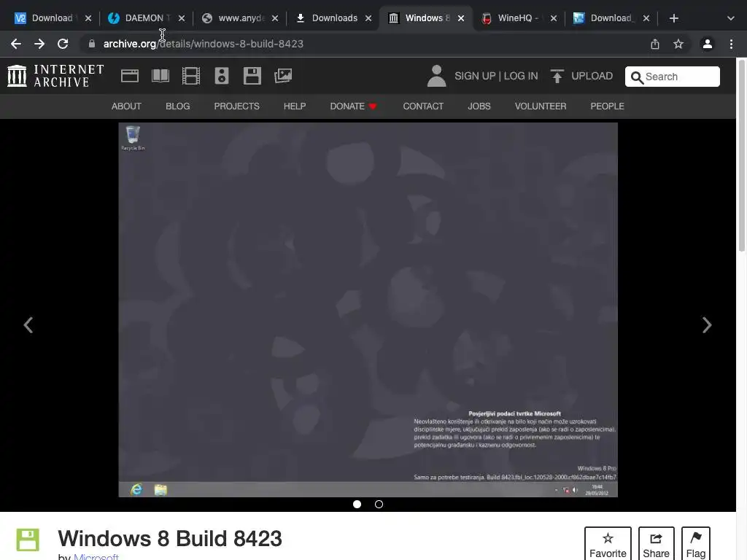This screenshot has height=560, width=747.
Task: Close the WineHQ tab
Action: click(554, 18)
